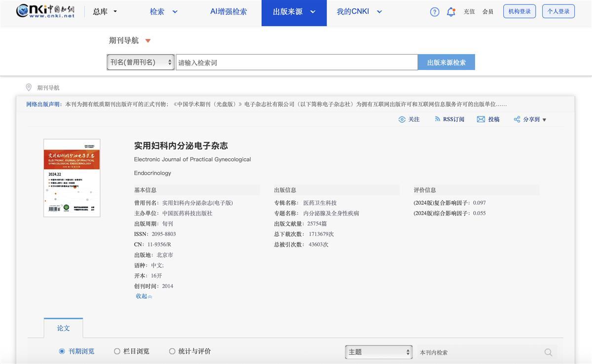592x364 pixels.
Task: Open the 刊名(曾用刊名) search field dropdown
Action: click(x=141, y=62)
